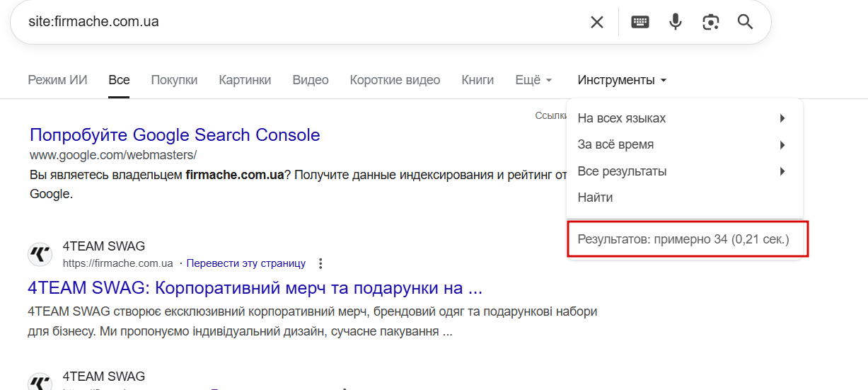Open the on-screen keyboard input tool

tap(640, 22)
